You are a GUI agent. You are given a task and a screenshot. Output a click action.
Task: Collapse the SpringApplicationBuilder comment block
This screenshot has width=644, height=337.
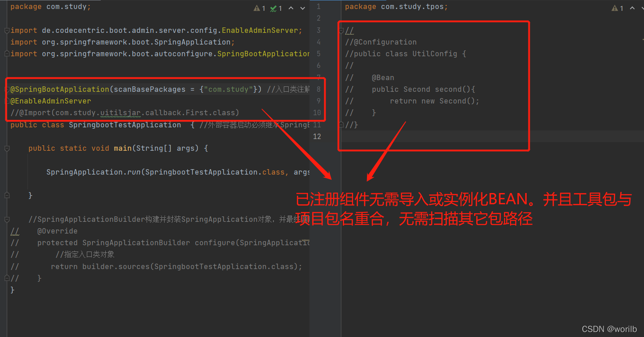(7, 219)
